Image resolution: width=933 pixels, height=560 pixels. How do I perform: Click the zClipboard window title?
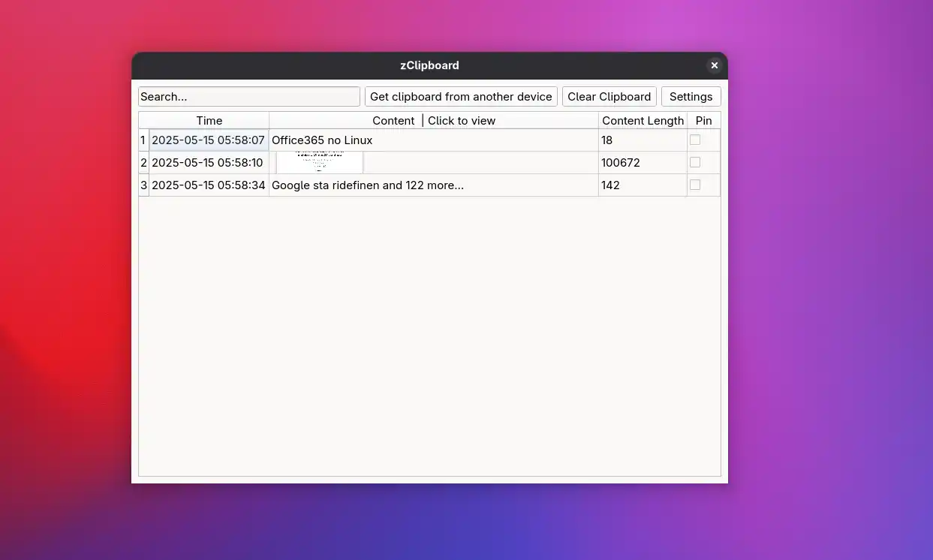tap(429, 65)
